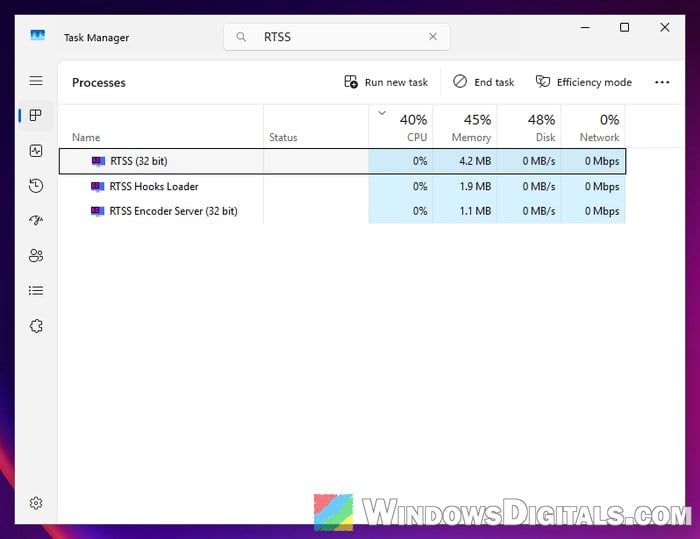Open the App history page
Screen dimensions: 700x539
[36, 186]
